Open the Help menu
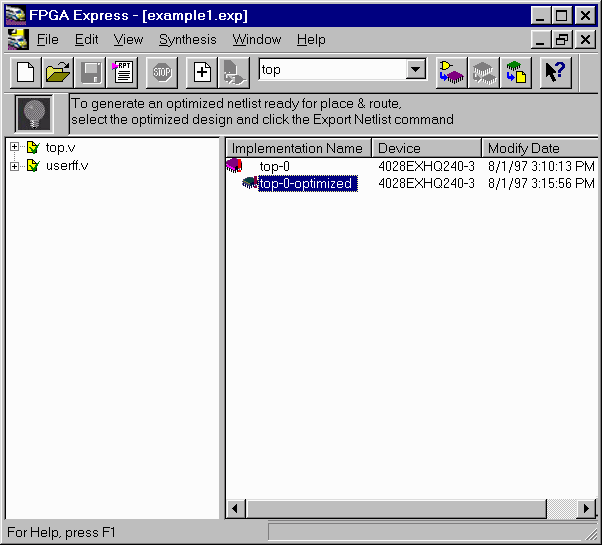The height and width of the screenshot is (545, 602). click(311, 40)
